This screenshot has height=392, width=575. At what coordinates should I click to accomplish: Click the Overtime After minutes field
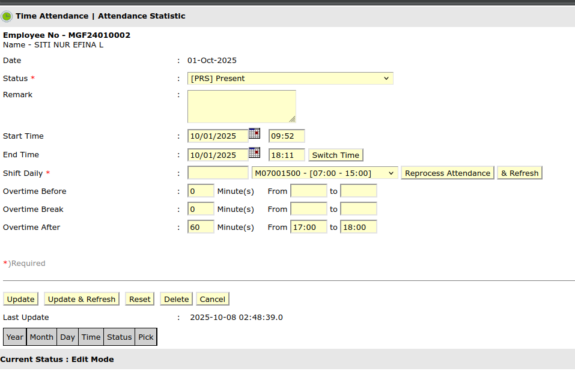pos(201,228)
